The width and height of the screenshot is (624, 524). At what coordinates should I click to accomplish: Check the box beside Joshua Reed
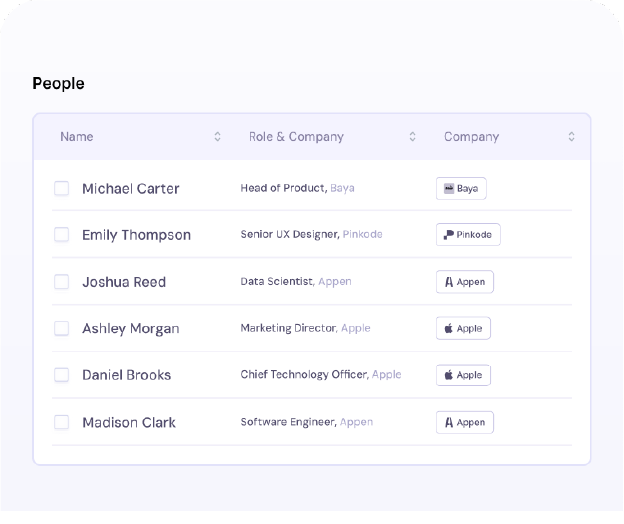pos(62,282)
